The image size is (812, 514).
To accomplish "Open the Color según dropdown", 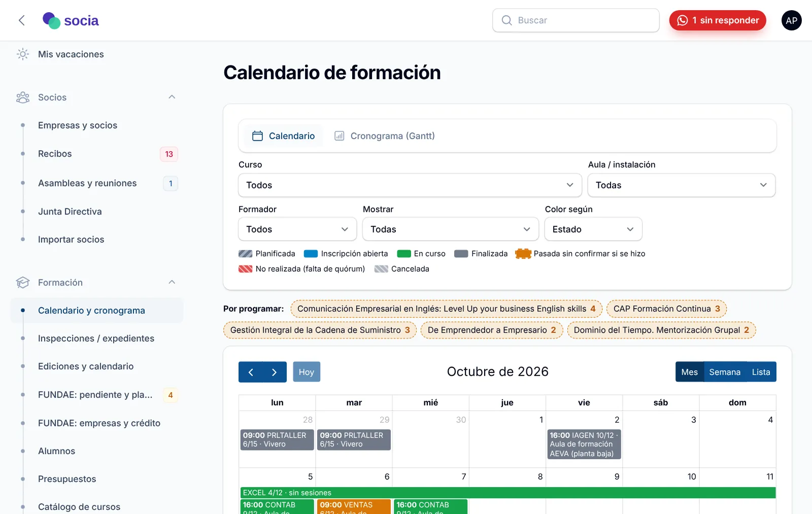I will 593,229.
